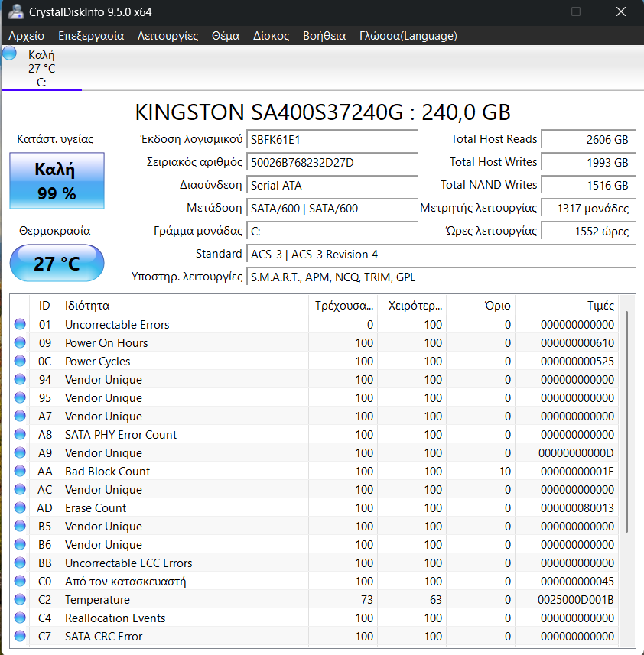The height and width of the screenshot is (655, 644).
Task: Click status orb for ID A7 row
Action: coord(20,416)
